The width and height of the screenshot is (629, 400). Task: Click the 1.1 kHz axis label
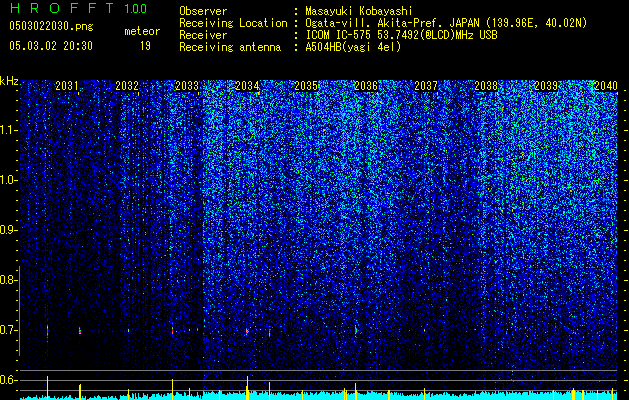click(x=8, y=130)
